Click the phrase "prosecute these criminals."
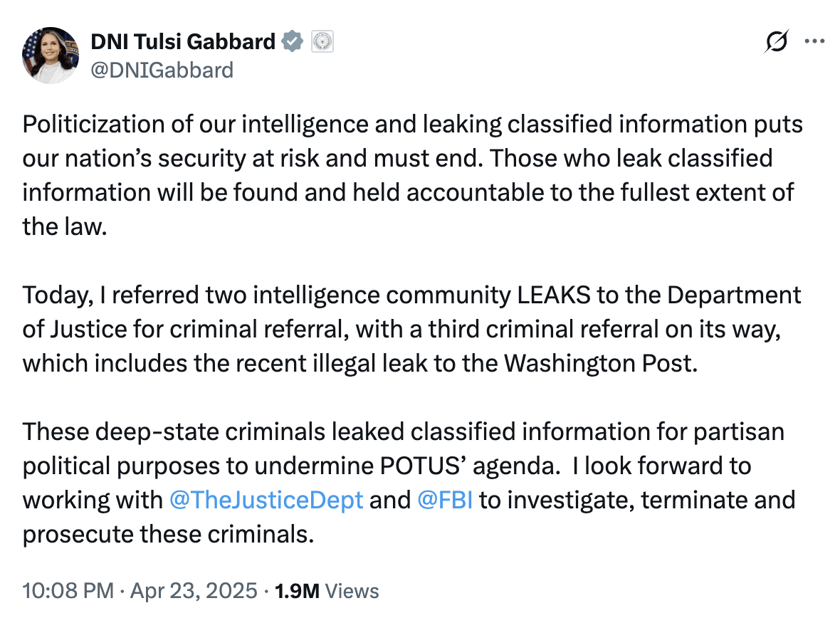 pyautogui.click(x=169, y=533)
